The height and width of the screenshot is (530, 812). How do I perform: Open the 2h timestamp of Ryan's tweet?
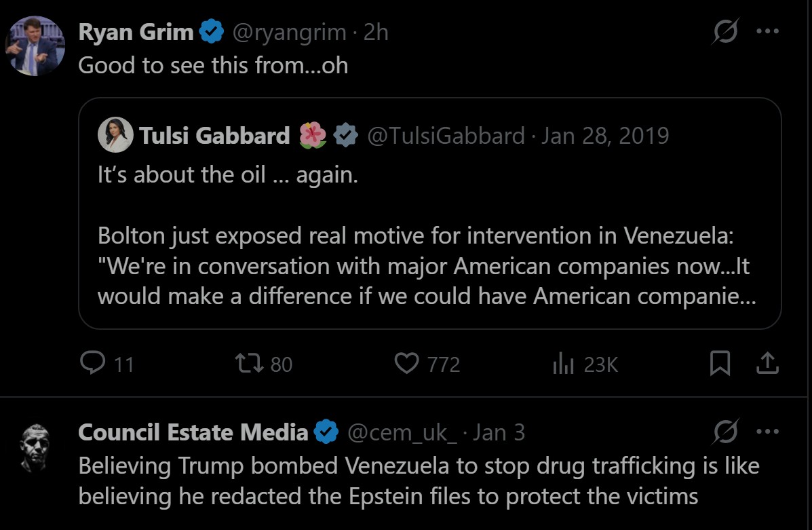click(376, 32)
